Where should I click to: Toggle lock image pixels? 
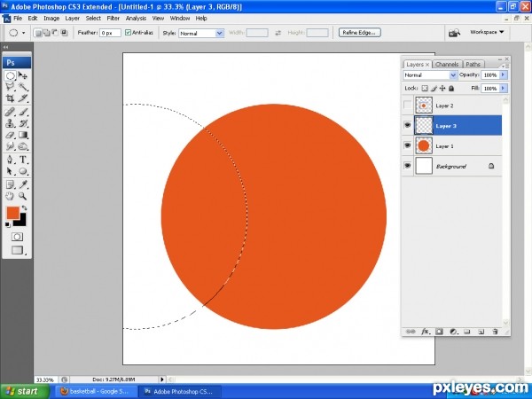(x=434, y=88)
